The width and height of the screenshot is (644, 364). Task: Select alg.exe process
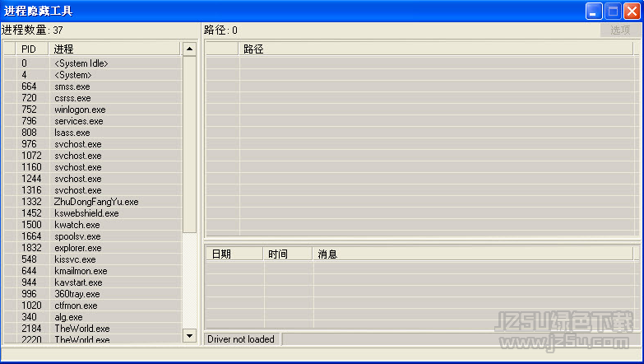click(x=92, y=317)
